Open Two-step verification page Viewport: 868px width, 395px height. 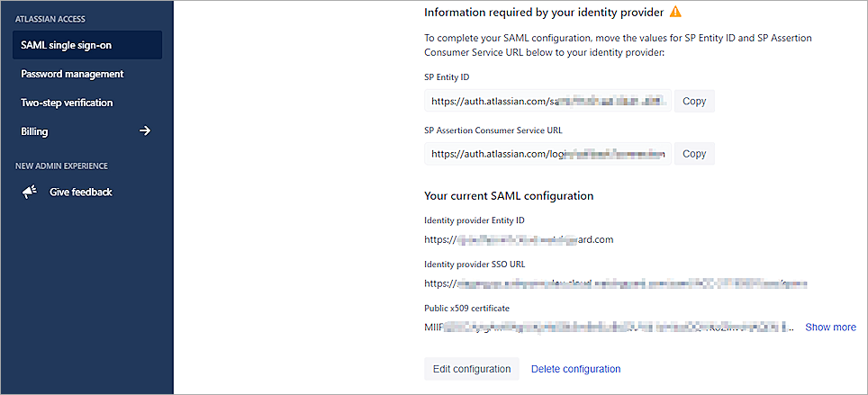point(67,103)
